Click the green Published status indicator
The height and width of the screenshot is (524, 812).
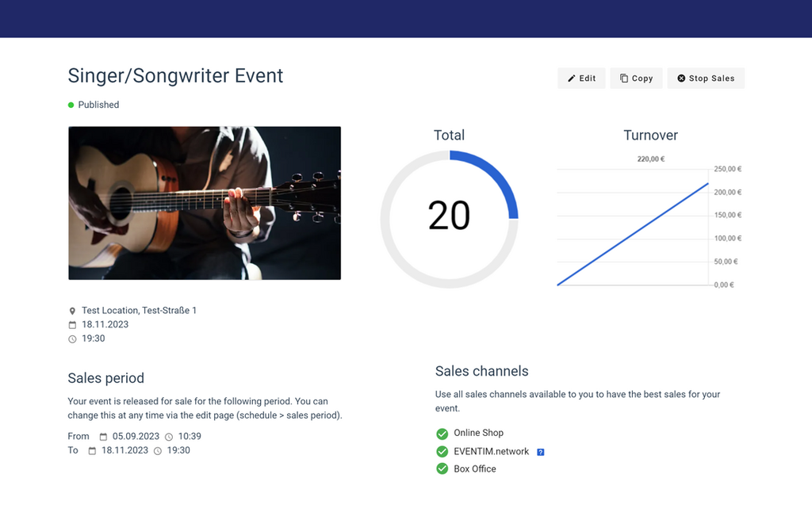[70, 105]
